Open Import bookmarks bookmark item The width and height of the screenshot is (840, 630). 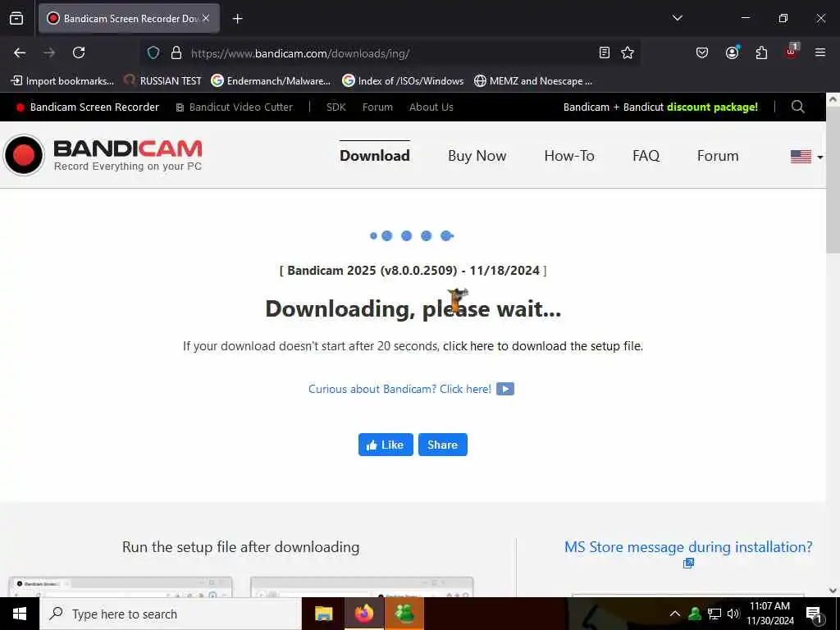62,81
